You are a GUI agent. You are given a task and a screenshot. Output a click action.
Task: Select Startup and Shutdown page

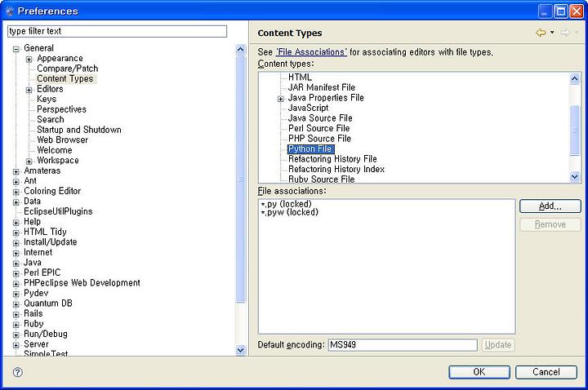78,130
